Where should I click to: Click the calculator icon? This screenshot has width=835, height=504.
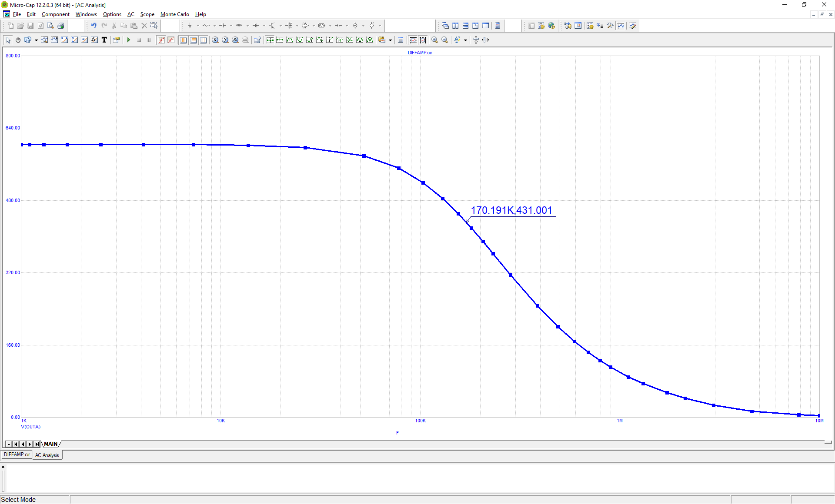(498, 26)
